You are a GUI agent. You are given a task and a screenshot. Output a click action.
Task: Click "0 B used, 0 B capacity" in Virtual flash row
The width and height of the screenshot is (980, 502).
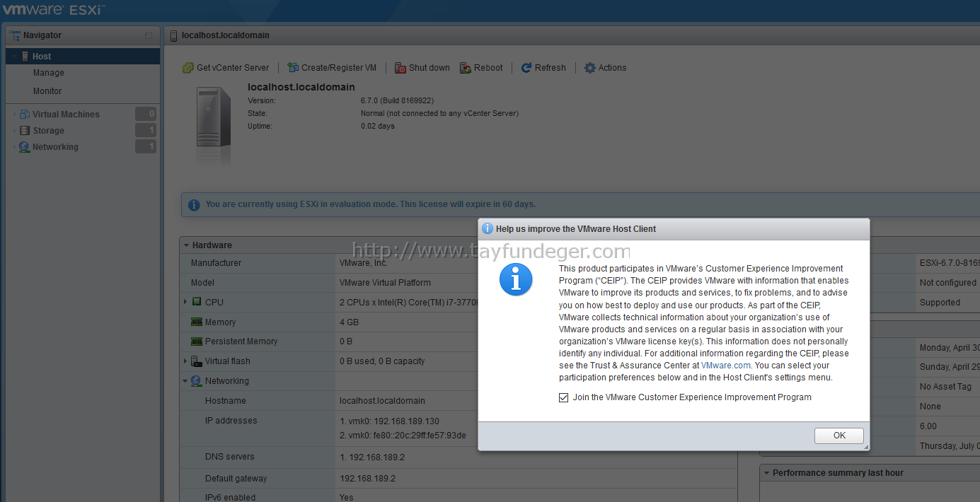382,361
